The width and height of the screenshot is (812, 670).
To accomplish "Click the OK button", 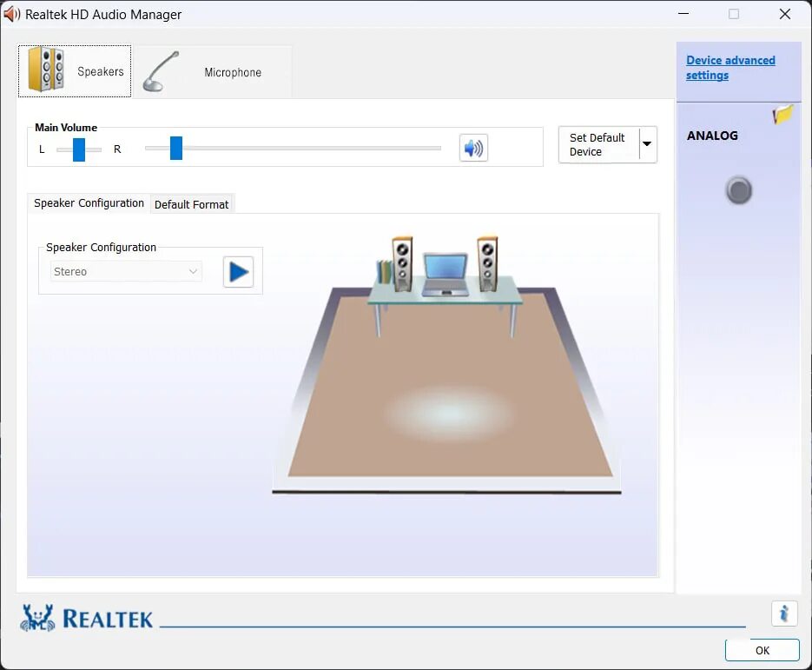I will point(762,650).
